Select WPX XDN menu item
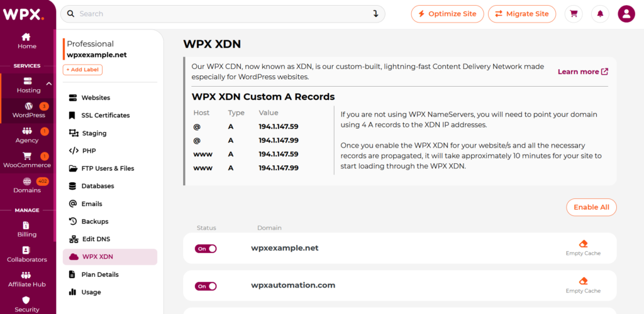Screen dimensions: 644x314 110,257
